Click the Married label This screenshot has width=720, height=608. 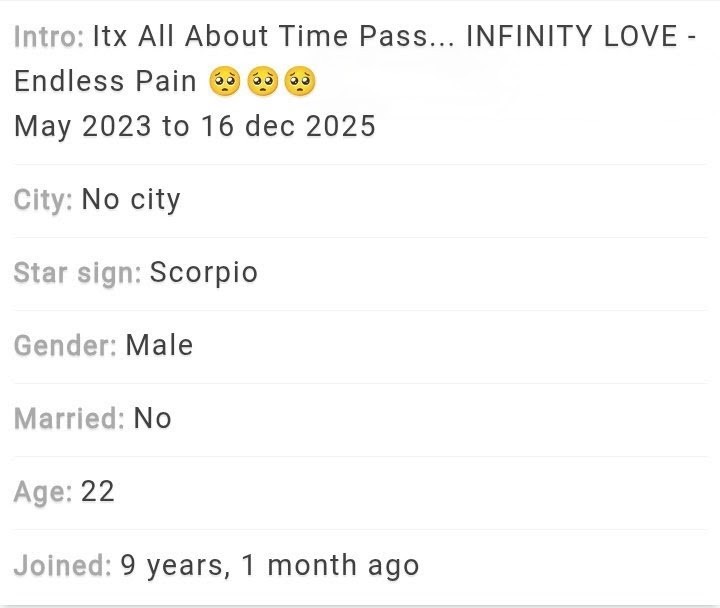click(69, 419)
